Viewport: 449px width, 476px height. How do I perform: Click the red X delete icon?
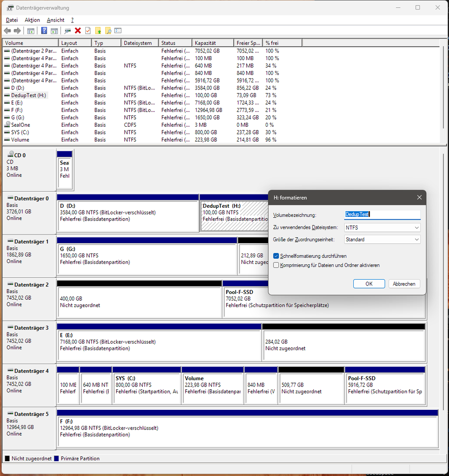(78, 30)
